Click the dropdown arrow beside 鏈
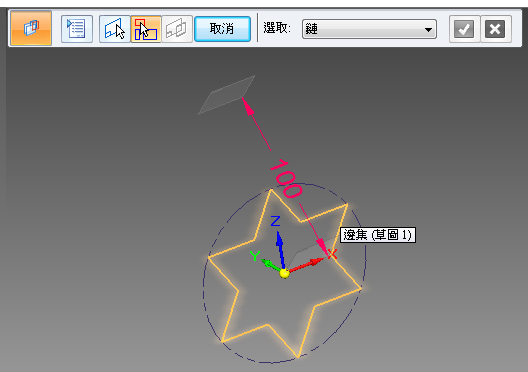528x372 pixels. (428, 30)
